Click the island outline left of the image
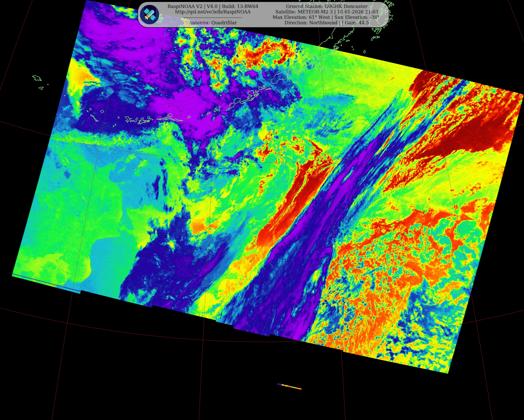 pos(37,78)
